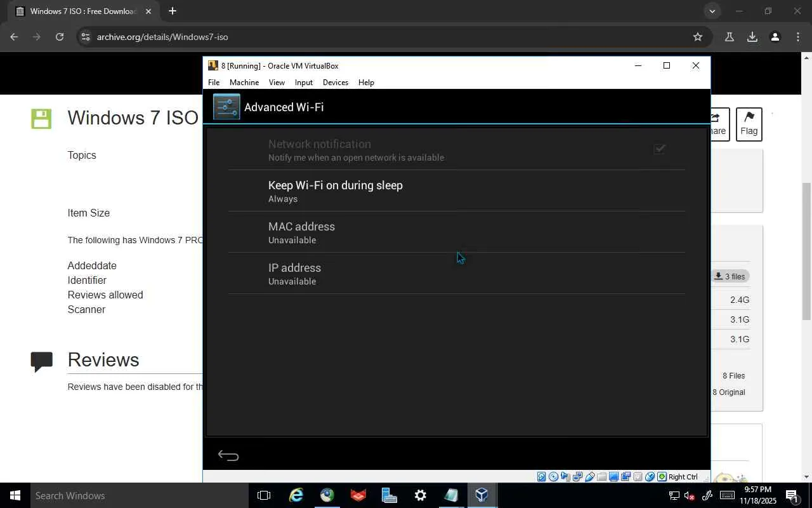The height and width of the screenshot is (508, 812).
Task: Open the View menu
Action: click(277, 83)
